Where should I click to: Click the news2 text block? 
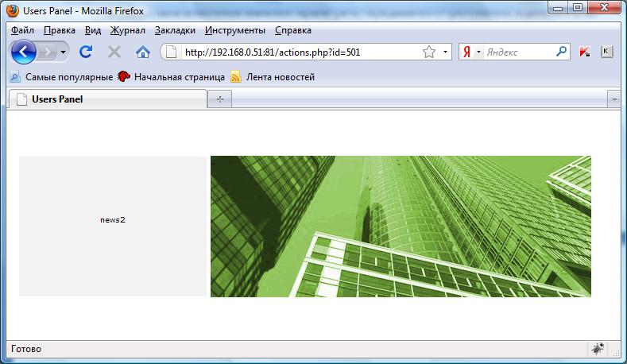coord(113,220)
